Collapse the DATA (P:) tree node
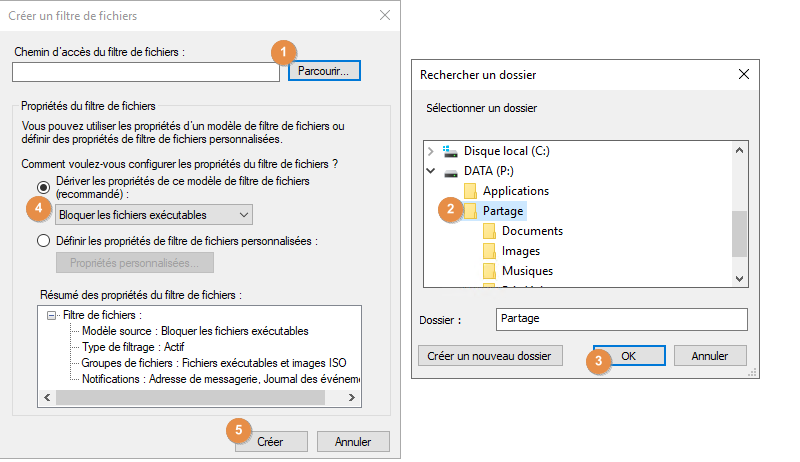Image resolution: width=800 pixels, height=462 pixels. 431,171
